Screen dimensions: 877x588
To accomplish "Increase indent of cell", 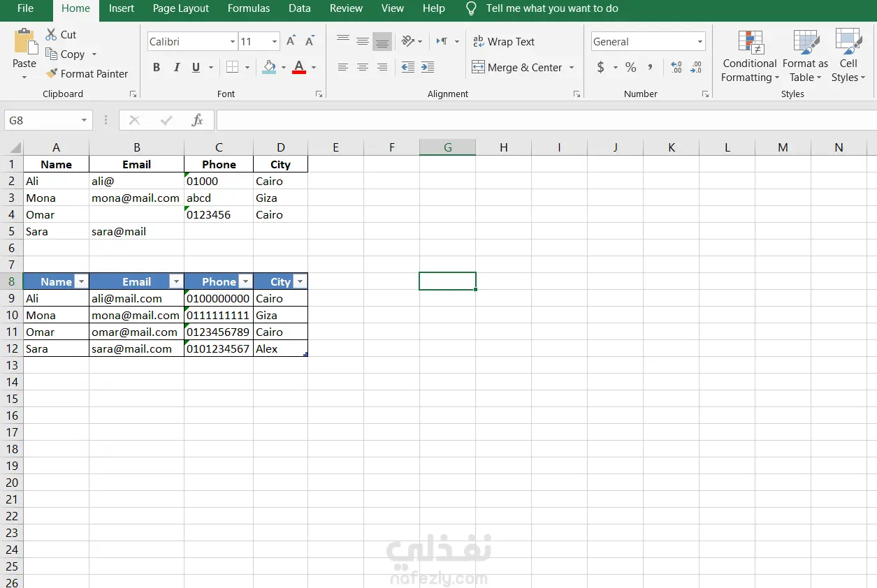I will tap(428, 67).
